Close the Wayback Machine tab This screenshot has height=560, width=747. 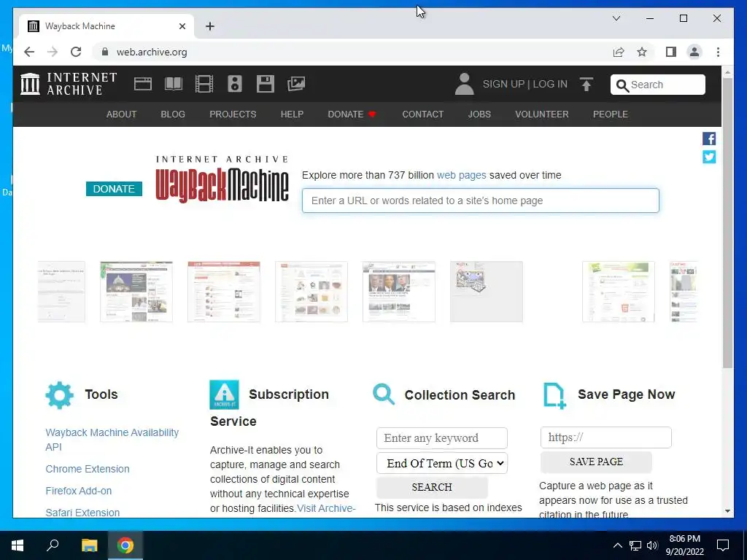click(x=182, y=26)
